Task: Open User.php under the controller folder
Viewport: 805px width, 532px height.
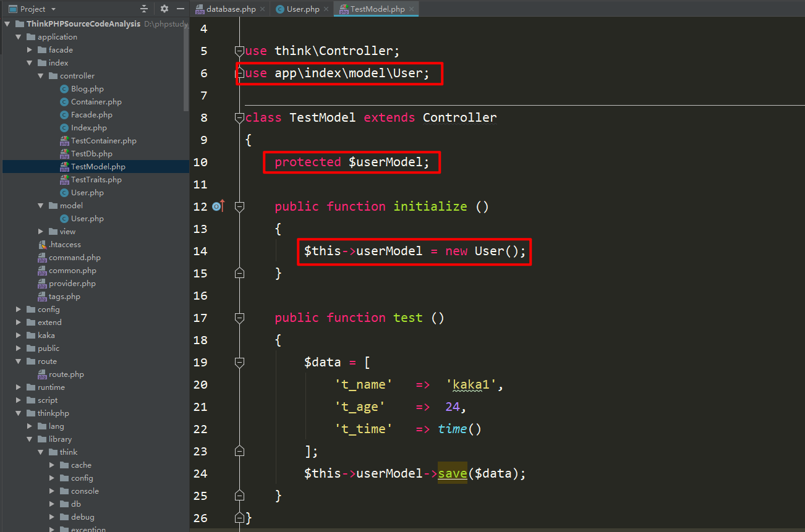Action: click(87, 193)
